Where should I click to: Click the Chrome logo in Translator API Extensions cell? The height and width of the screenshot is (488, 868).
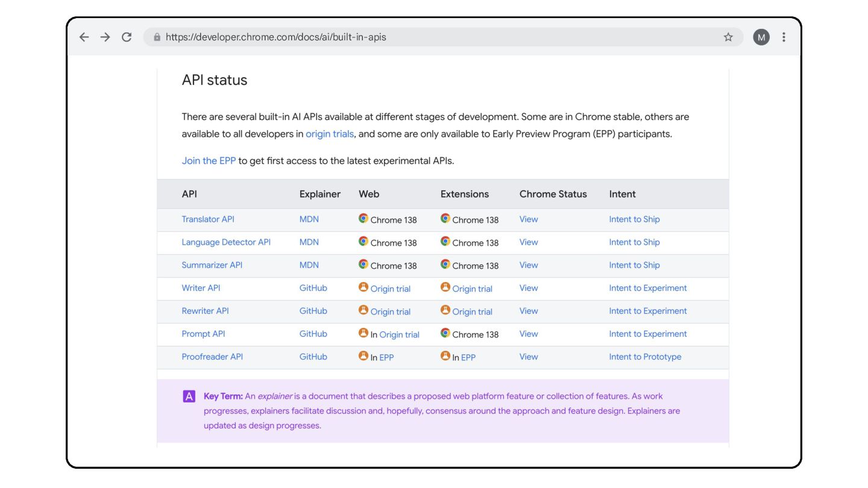445,219
